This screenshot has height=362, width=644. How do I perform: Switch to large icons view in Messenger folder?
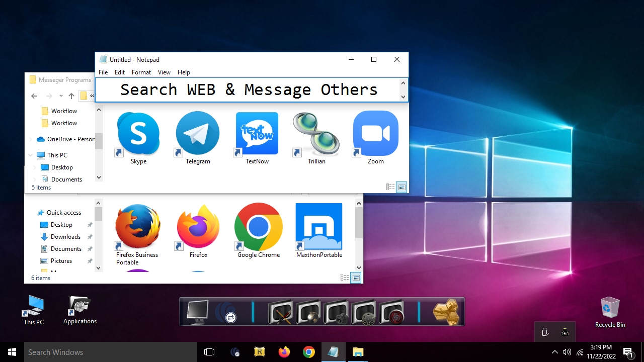(401, 187)
